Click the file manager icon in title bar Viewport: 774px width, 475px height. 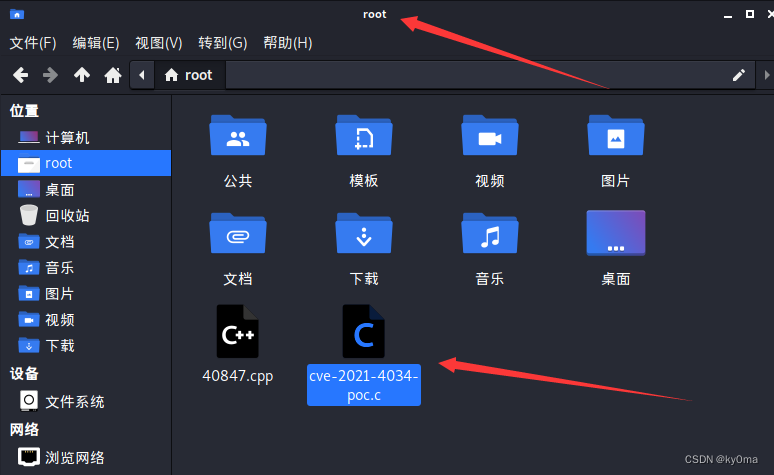[x=17, y=14]
